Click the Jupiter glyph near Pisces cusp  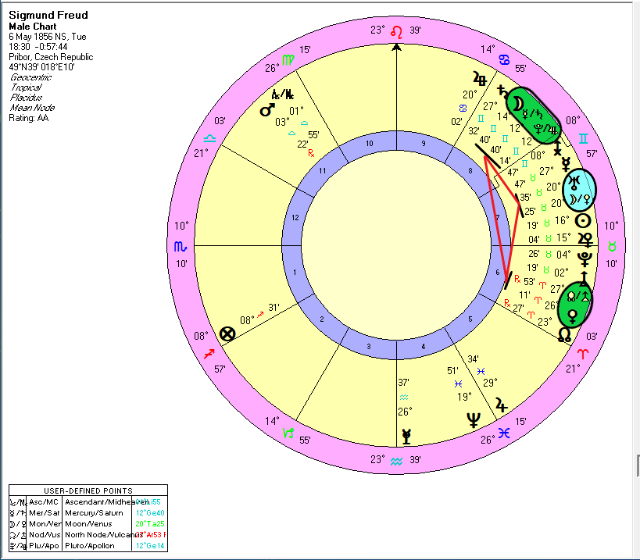pos(501,405)
